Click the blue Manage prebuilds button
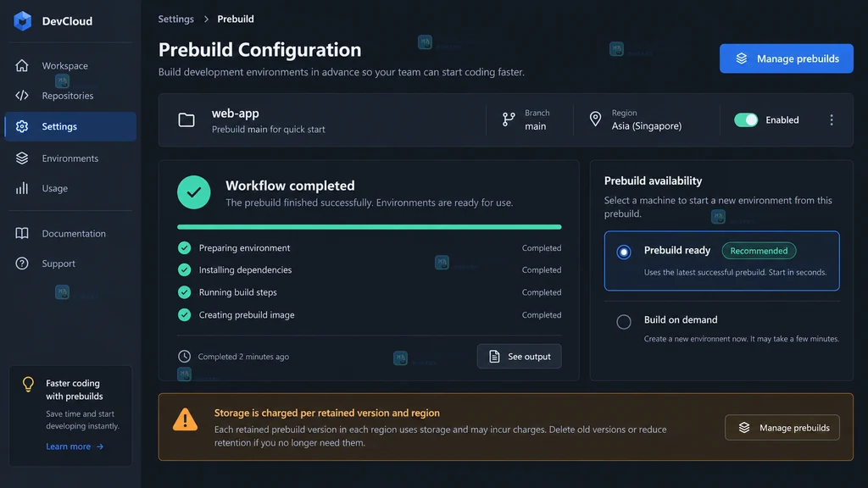The image size is (868, 488). pos(786,58)
